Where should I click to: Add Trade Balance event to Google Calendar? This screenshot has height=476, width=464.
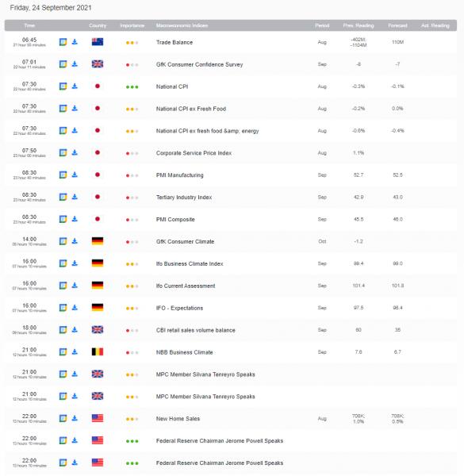63,42
